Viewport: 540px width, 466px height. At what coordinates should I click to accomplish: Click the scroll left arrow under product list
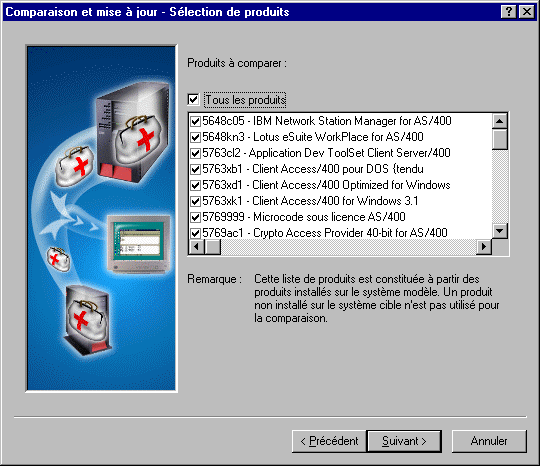click(x=197, y=247)
